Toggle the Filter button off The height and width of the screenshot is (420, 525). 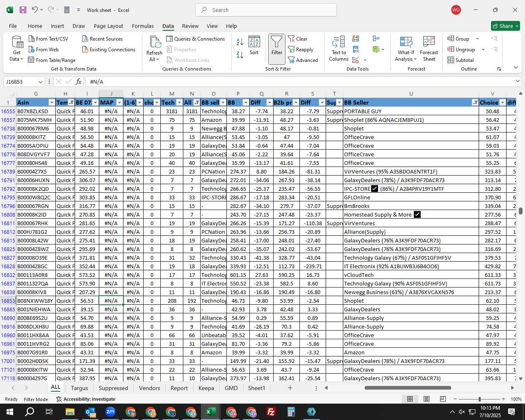click(x=277, y=49)
